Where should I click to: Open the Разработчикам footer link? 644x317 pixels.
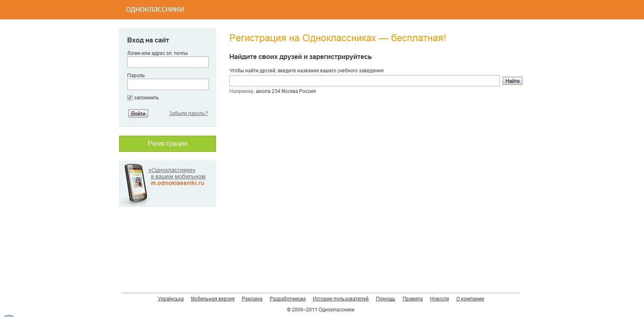point(287,299)
